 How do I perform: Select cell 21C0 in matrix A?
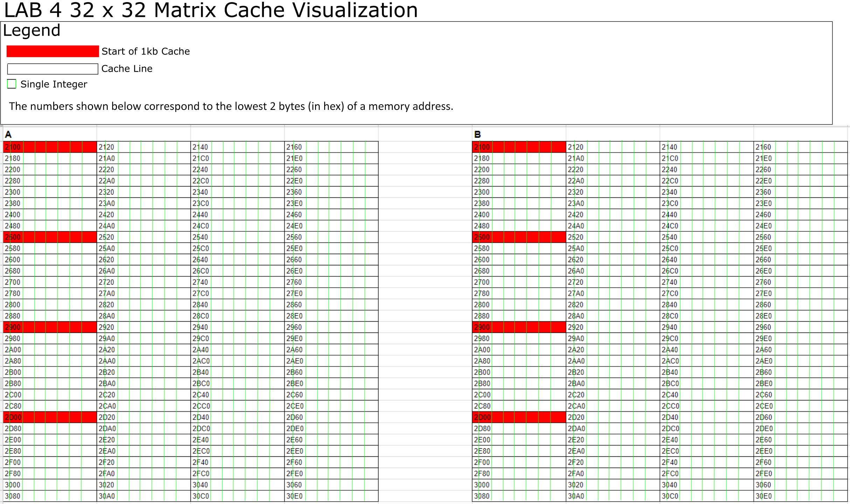237,158
